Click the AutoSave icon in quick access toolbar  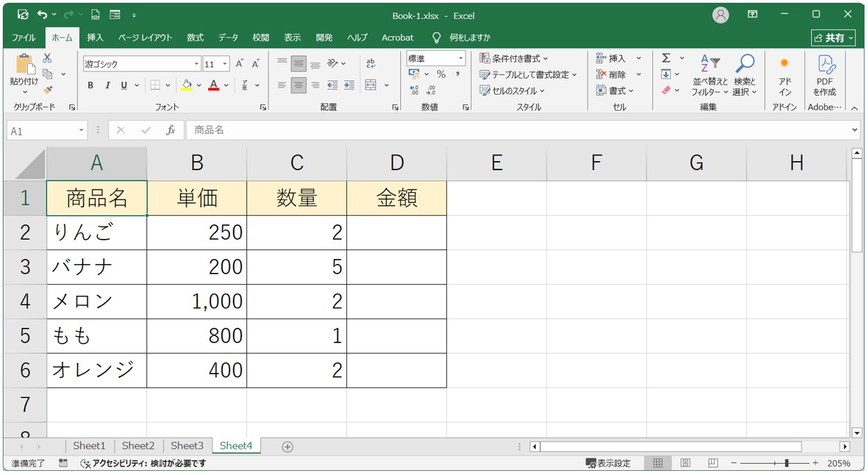22,15
